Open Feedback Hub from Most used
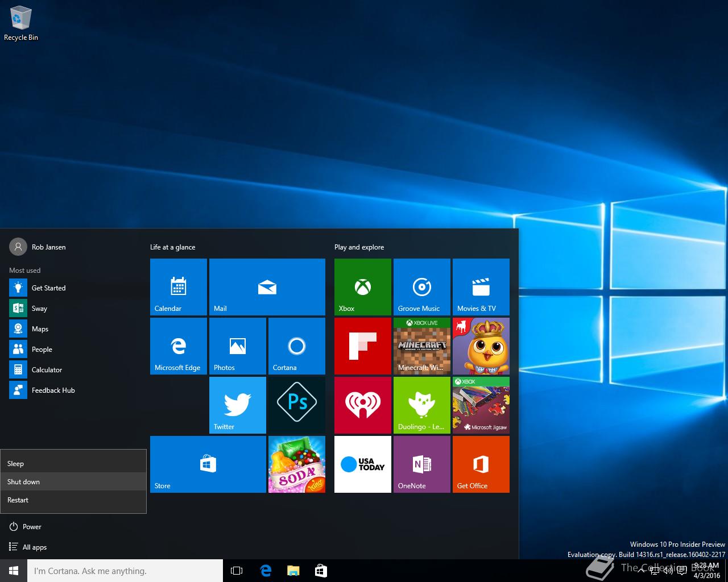 point(73,390)
